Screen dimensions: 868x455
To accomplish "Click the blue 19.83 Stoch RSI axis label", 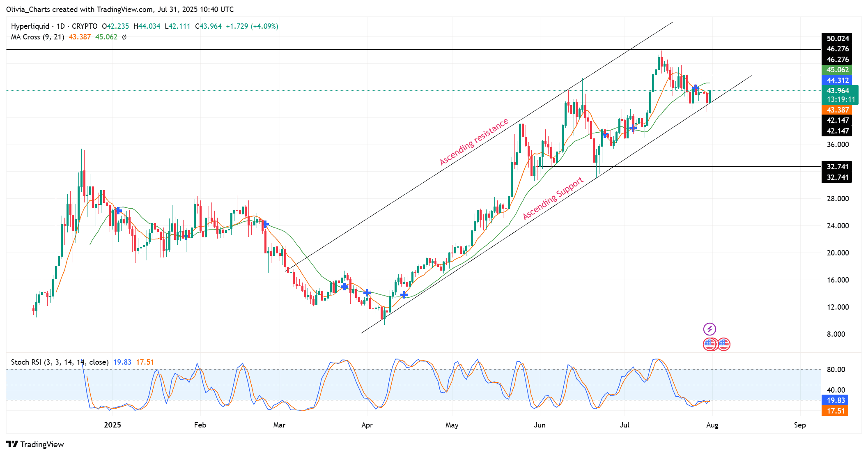I will click(836, 400).
